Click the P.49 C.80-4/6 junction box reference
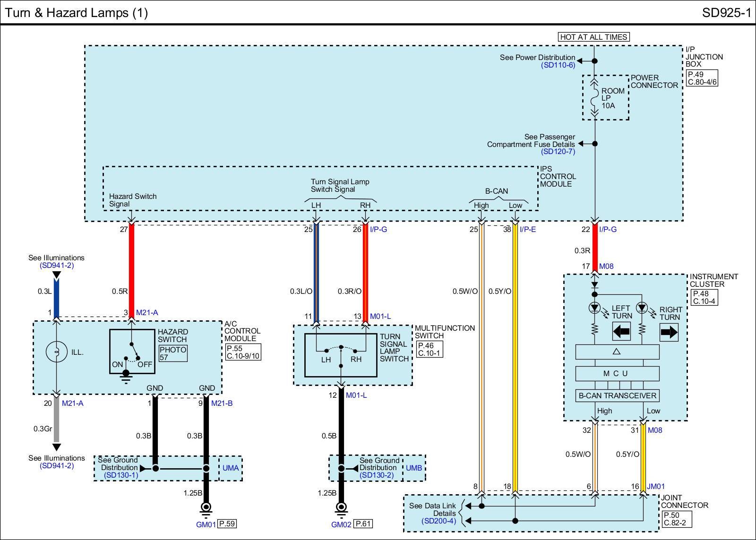The width and height of the screenshot is (756, 540). (702, 78)
